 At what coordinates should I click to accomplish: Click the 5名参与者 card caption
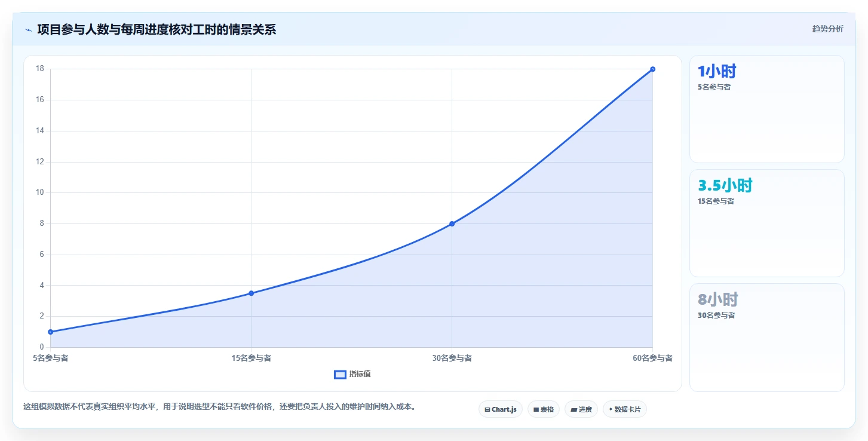(714, 87)
